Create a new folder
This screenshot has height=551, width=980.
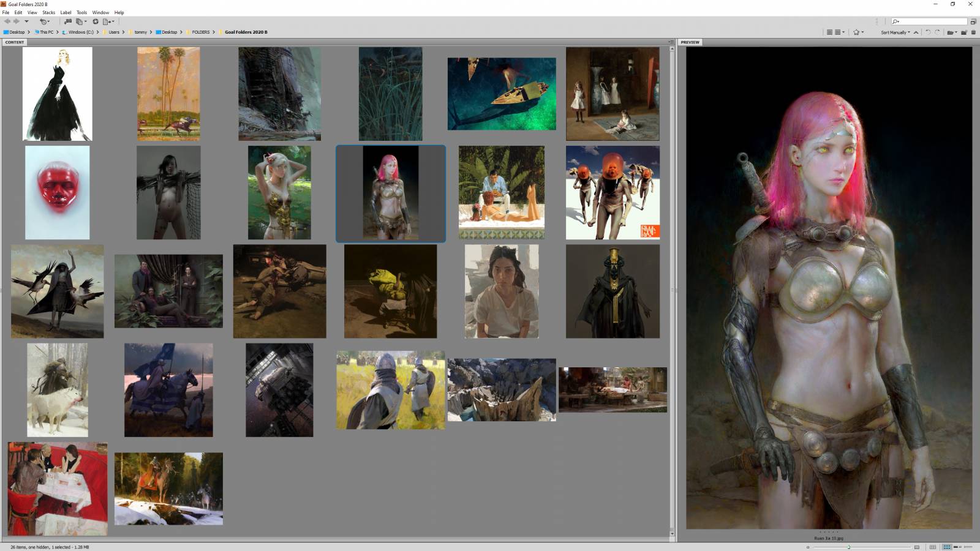[x=964, y=32]
